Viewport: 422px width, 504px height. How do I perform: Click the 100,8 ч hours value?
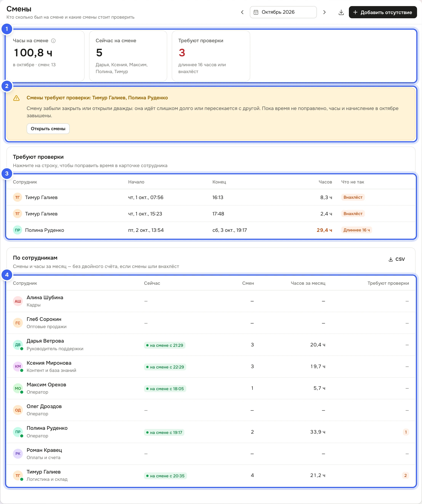[x=33, y=53]
